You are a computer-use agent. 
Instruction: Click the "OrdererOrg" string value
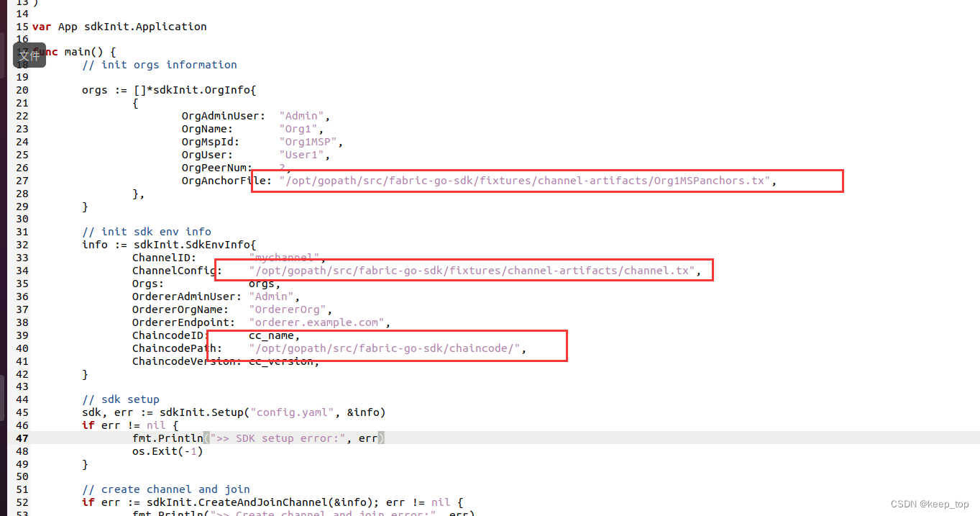tap(287, 309)
